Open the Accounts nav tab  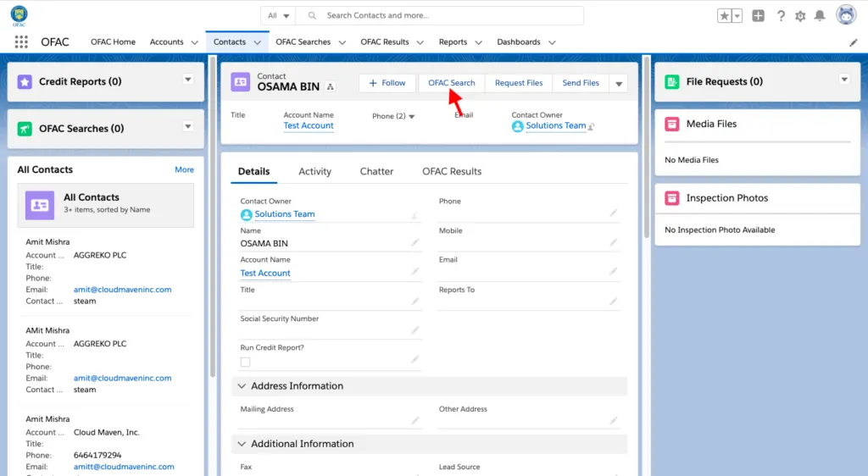(x=167, y=42)
